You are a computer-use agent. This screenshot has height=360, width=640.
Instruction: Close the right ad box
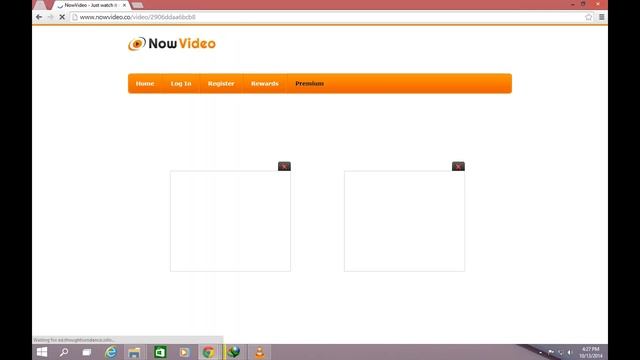(x=458, y=166)
